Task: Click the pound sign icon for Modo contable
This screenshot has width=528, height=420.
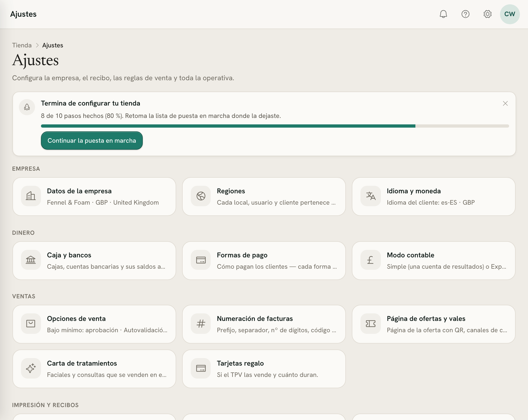Action: coord(371,260)
